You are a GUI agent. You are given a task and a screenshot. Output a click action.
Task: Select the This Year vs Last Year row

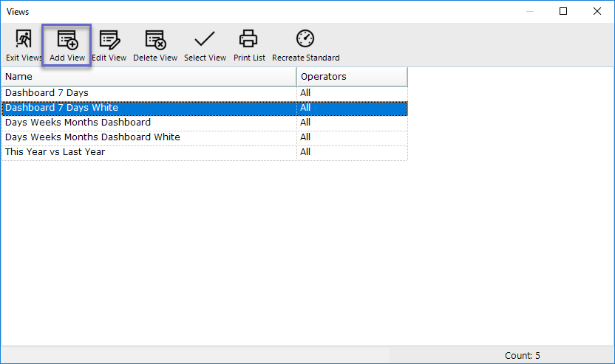204,152
